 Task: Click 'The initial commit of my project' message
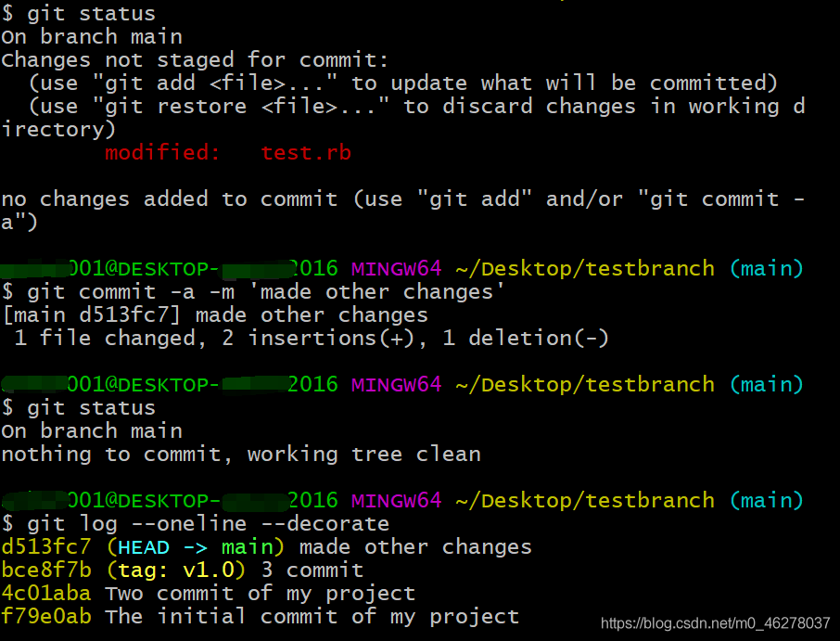click(312, 617)
